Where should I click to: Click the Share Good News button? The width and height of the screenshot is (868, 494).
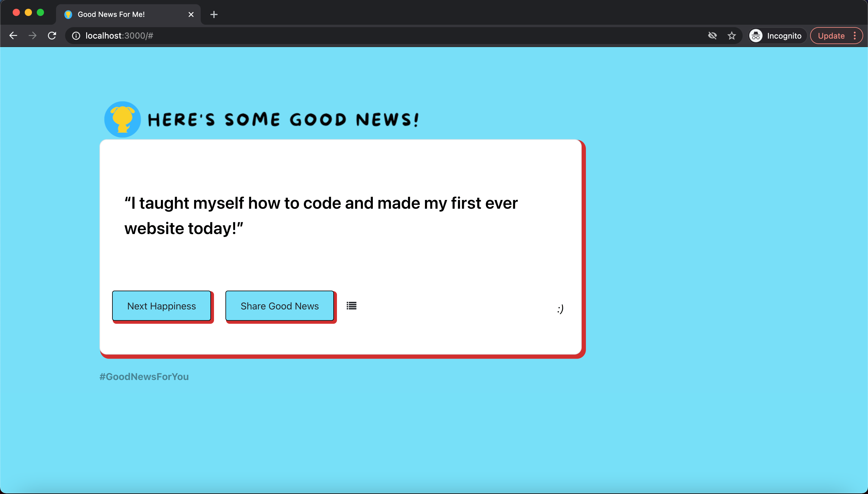279,305
